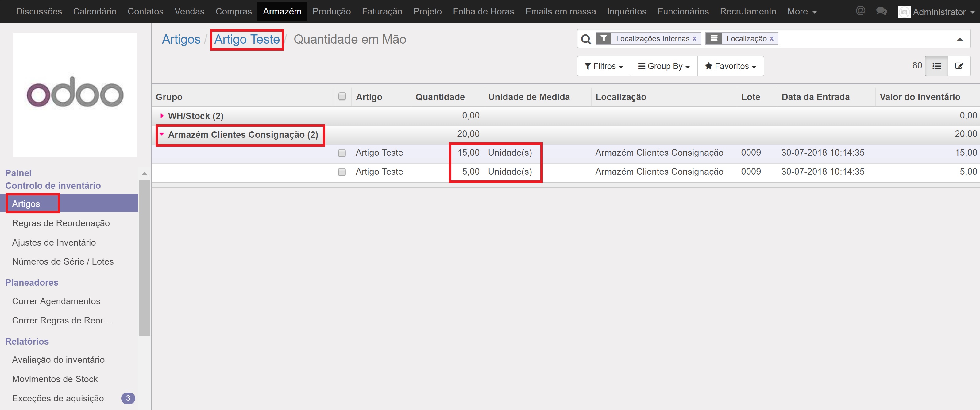Switch to form edit view icon
Image resolution: width=980 pixels, height=410 pixels.
(x=959, y=66)
